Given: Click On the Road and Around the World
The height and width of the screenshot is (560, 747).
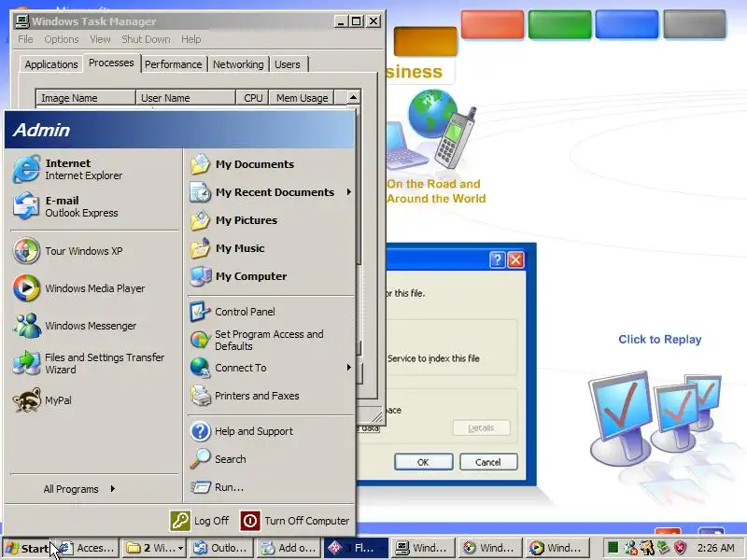Looking at the screenshot, I should click(436, 191).
